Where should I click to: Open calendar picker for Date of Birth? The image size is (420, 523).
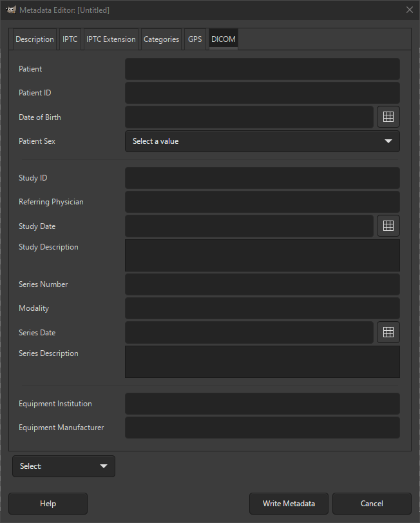[x=388, y=117]
